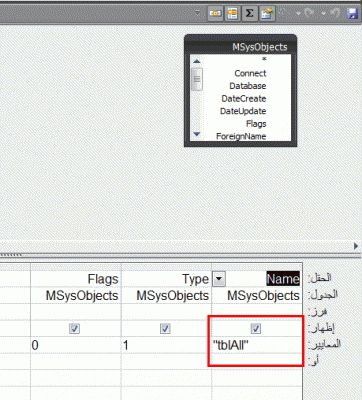Select the Database field in MSysObjects list
Image resolution: width=362 pixels, height=400 pixels.
point(248,86)
